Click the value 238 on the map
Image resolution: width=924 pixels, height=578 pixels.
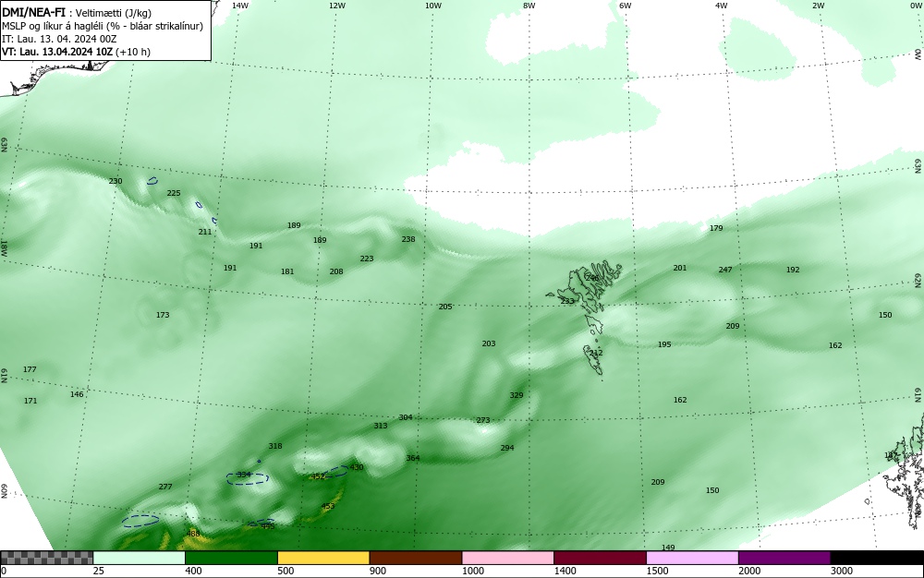click(x=408, y=239)
